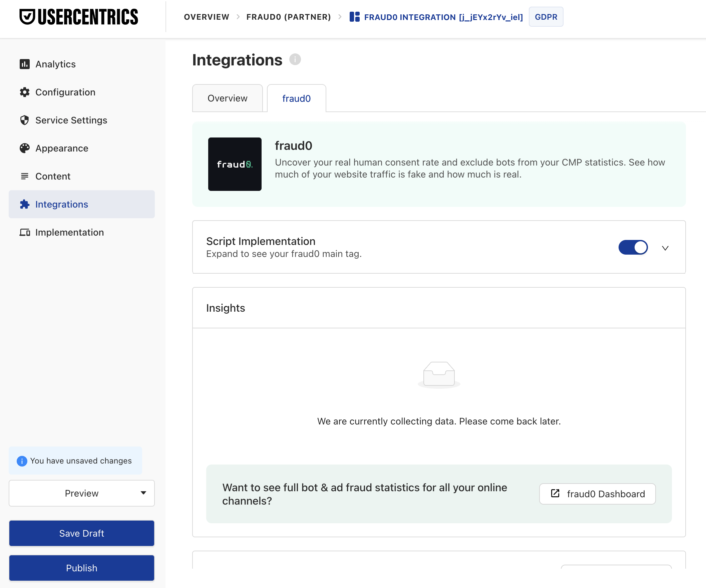
Task: Expand the Script Implementation chevron
Action: pos(665,248)
